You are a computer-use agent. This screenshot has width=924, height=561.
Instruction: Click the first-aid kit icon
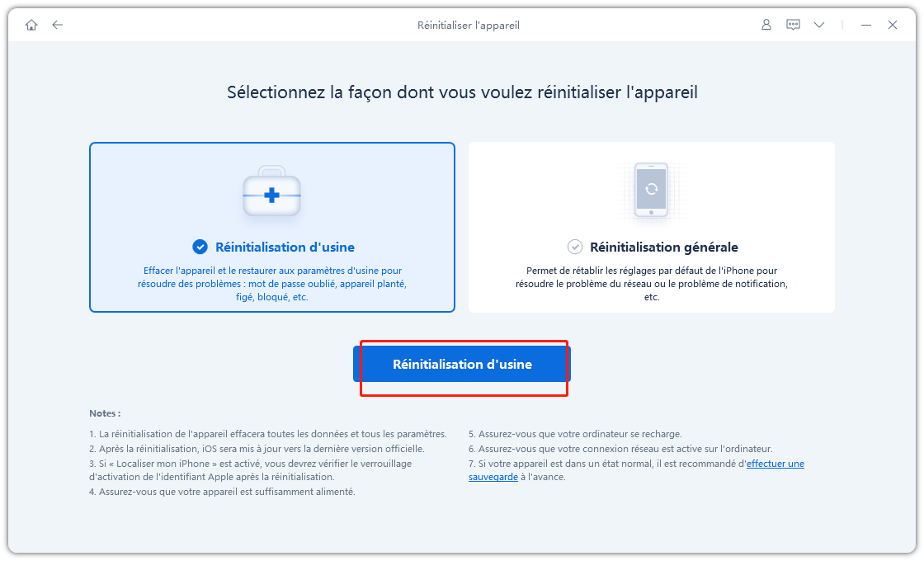tap(271, 191)
